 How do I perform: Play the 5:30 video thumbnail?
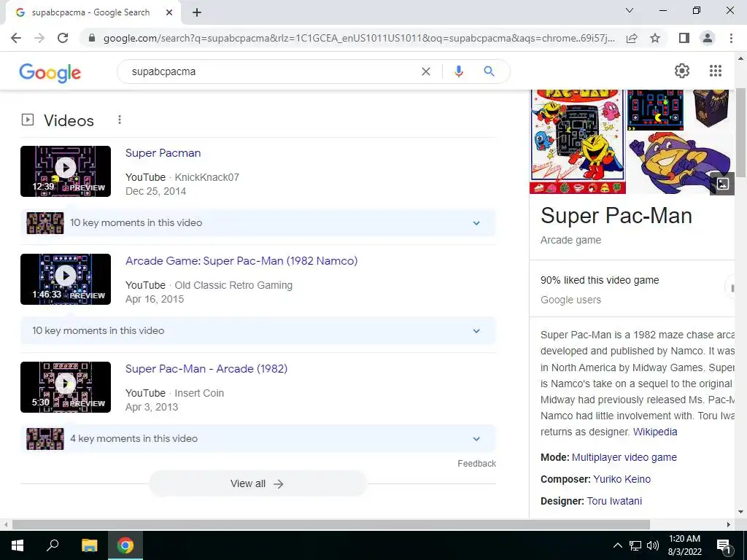tap(66, 387)
